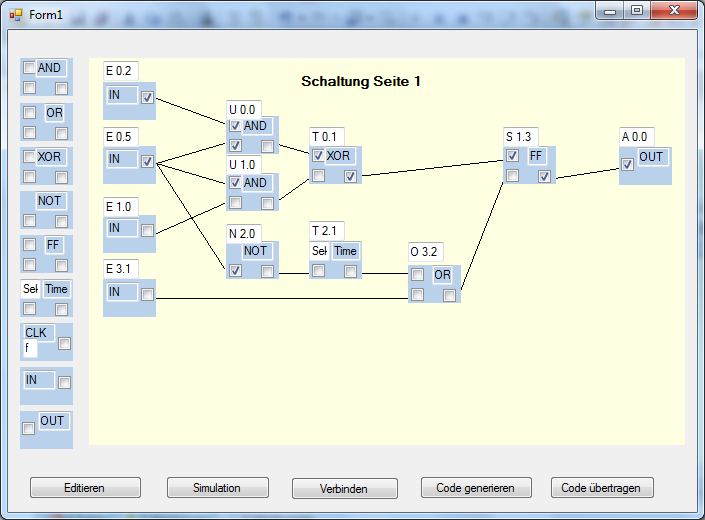The width and height of the screenshot is (705, 520).
Task: Edit the S 1.3 address field
Action: coord(521,137)
